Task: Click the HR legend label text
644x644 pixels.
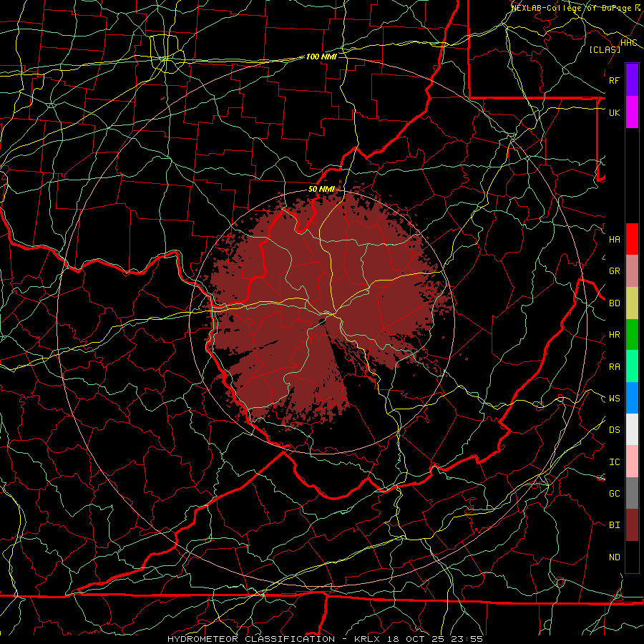Action: point(614,335)
